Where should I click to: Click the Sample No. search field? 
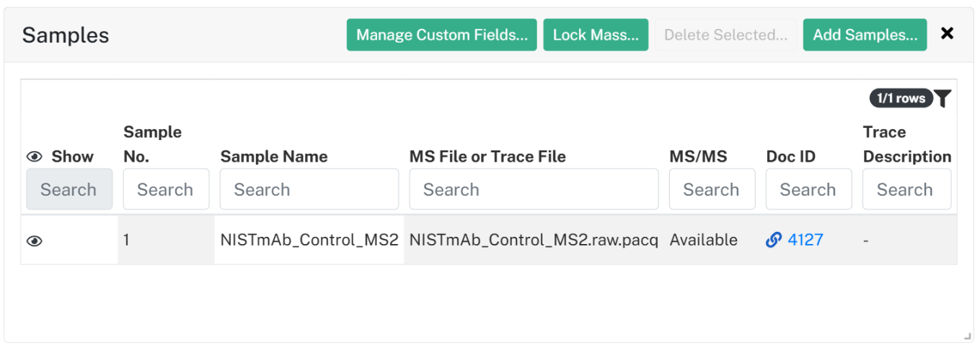tap(167, 189)
